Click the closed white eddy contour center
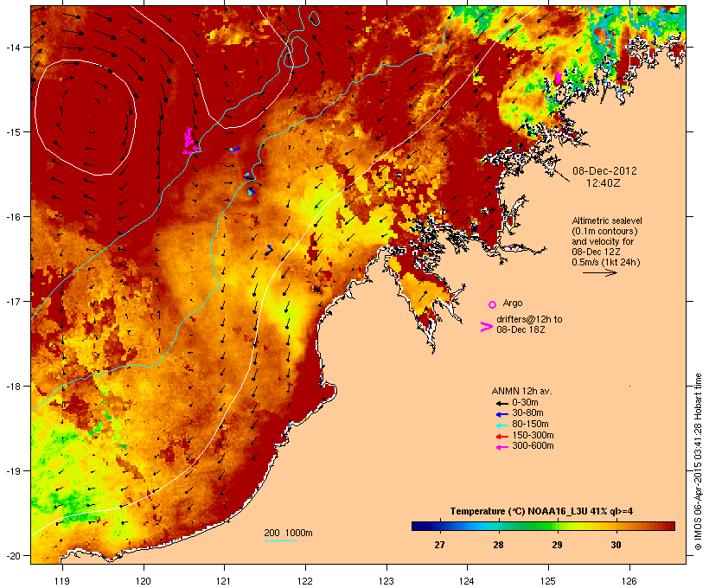This screenshot has height=588, width=709. (86, 118)
